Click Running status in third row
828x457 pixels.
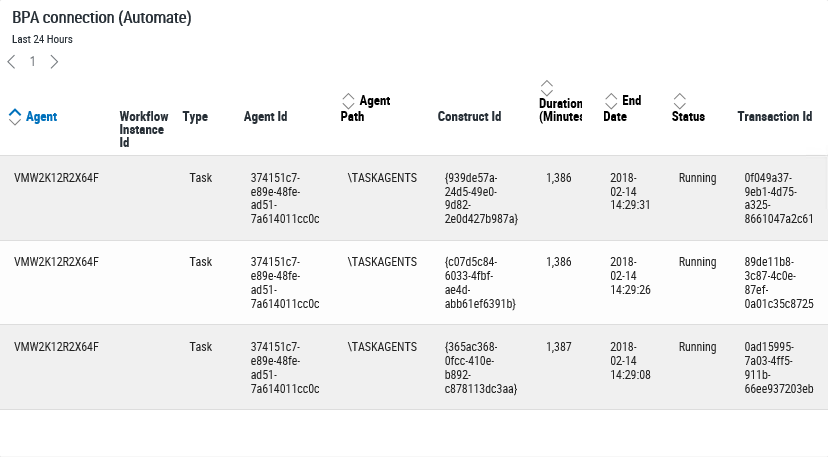tap(698, 347)
